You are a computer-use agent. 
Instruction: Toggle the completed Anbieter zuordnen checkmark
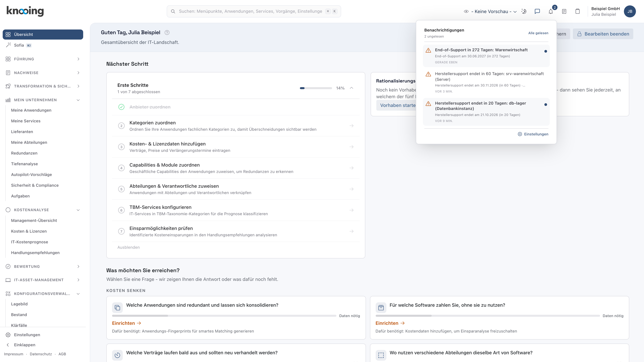tap(121, 107)
